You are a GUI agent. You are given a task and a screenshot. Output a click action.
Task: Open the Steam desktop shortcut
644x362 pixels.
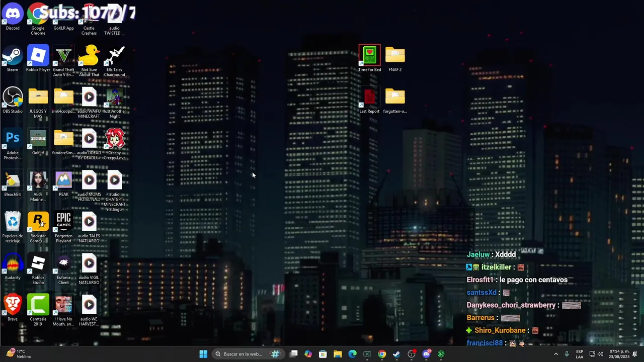click(x=13, y=58)
